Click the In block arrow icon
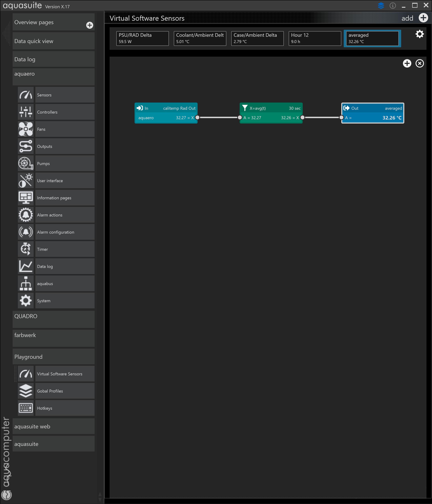 [140, 108]
